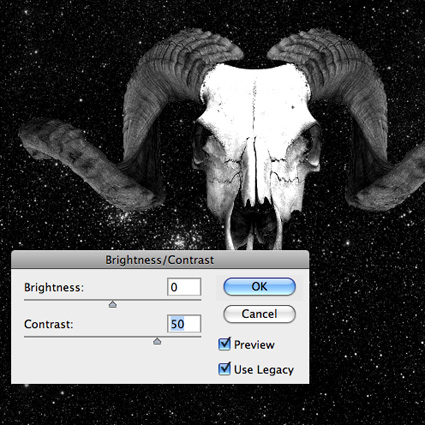425x425 pixels.
Task: Click the Brightness/Contrast dialog title bar
Action: pyautogui.click(x=160, y=260)
